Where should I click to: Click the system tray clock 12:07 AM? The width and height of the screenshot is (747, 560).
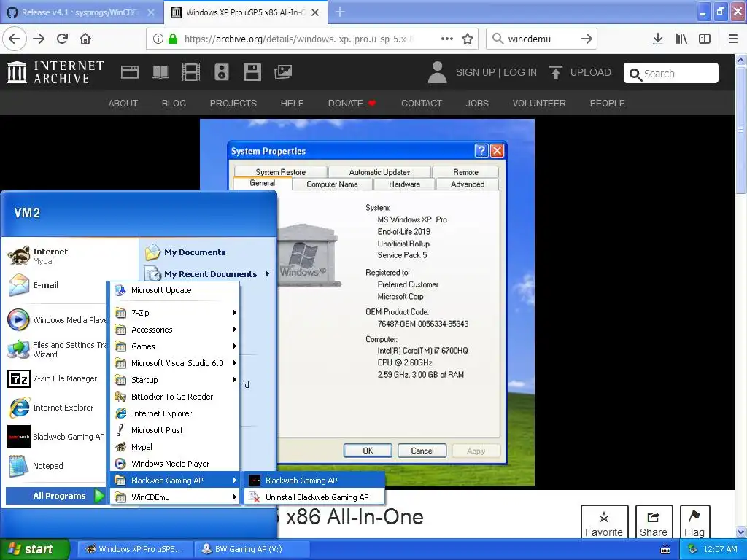[x=720, y=549]
